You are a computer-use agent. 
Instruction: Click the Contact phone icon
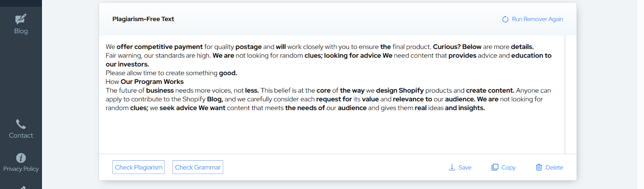(x=21, y=124)
